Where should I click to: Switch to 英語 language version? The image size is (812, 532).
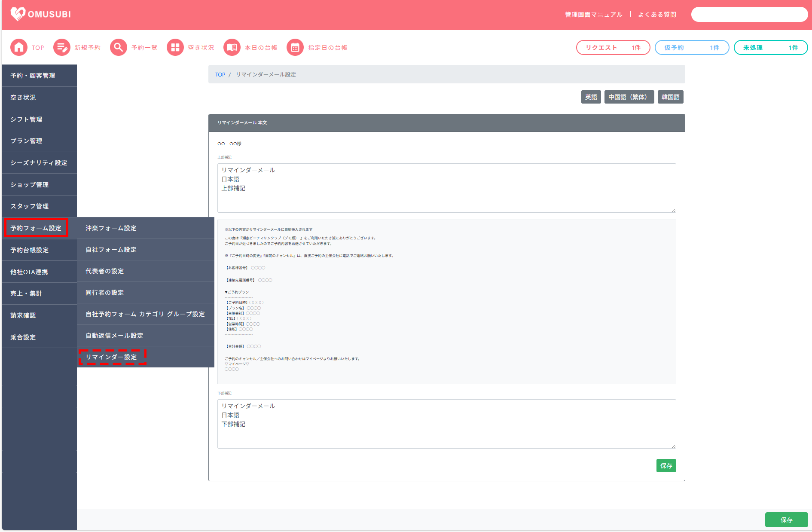click(591, 97)
